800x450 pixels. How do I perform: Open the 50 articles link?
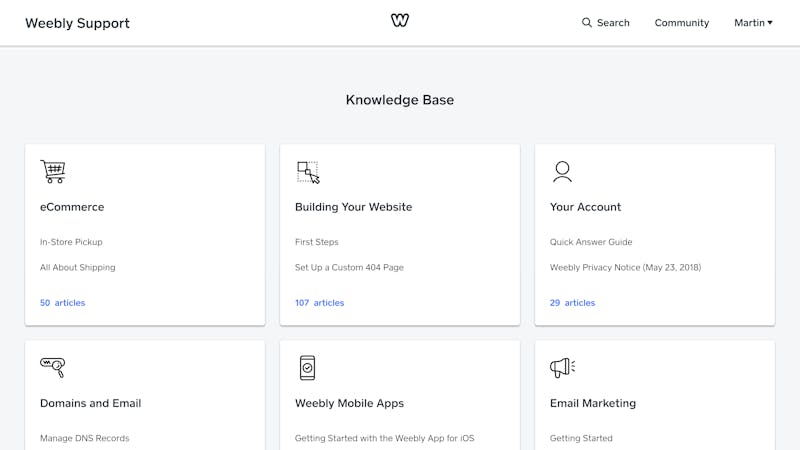pos(62,303)
